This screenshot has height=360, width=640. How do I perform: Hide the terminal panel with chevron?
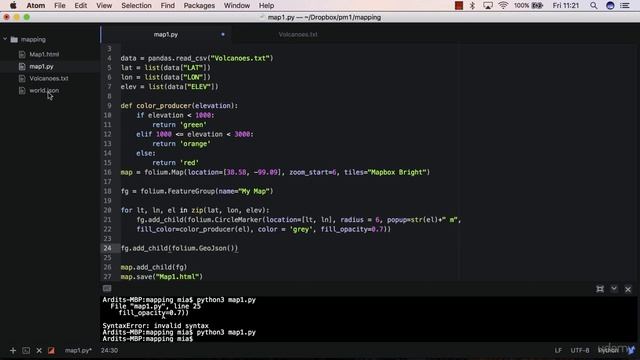click(x=614, y=289)
